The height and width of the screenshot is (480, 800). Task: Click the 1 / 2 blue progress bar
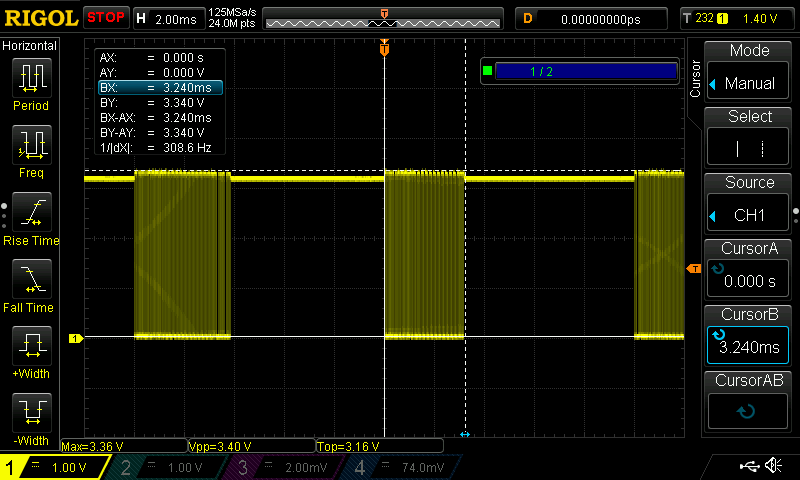point(586,71)
